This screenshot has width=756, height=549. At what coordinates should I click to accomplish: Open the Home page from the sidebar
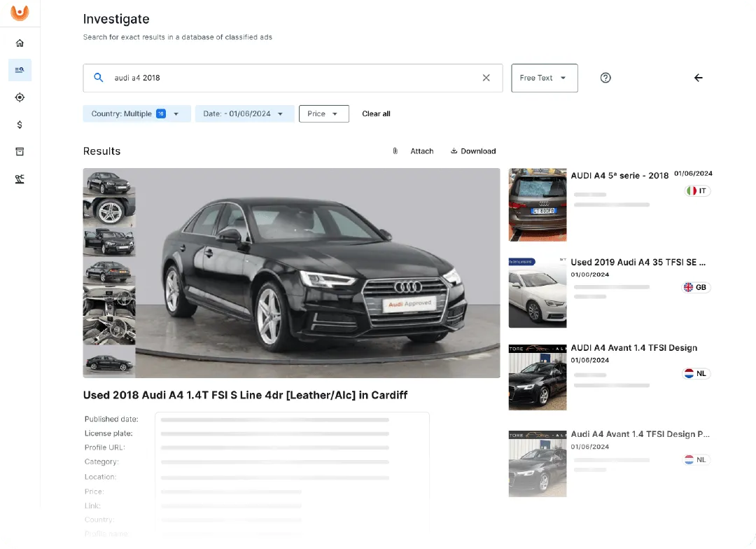coord(20,43)
